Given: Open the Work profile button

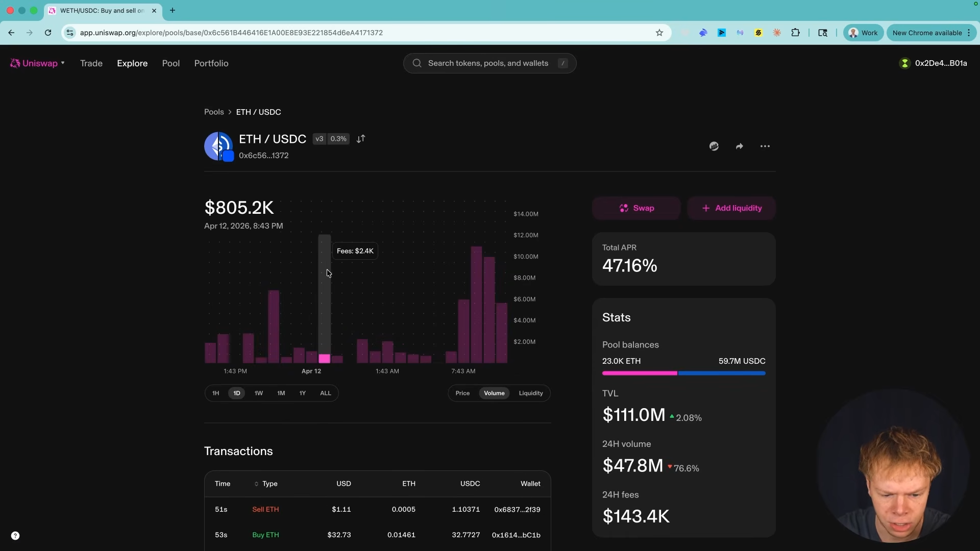Looking at the screenshot, I should (x=863, y=33).
